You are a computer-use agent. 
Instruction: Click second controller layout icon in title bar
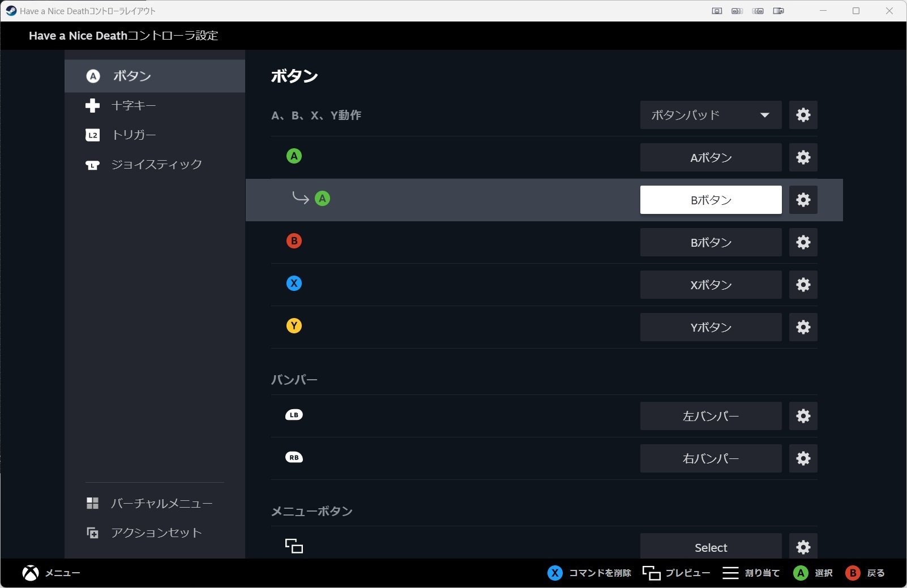pos(737,11)
